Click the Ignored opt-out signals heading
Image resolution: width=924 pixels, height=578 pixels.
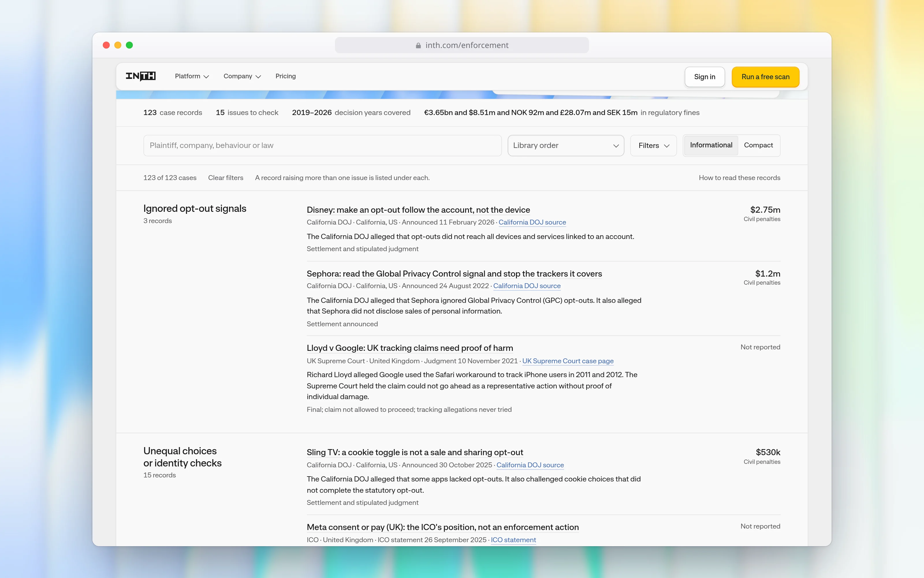(x=195, y=208)
